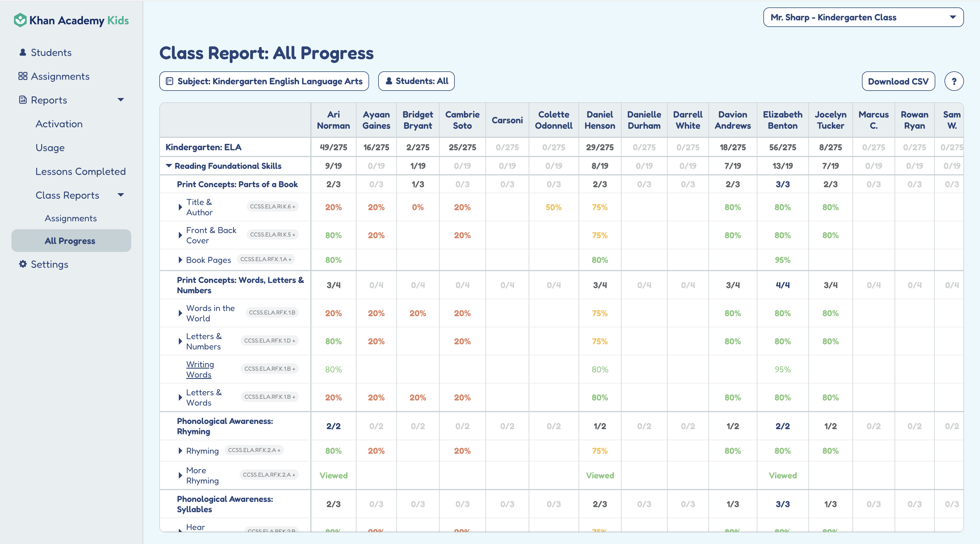The width and height of the screenshot is (980, 544).
Task: Click the Subject filter book icon
Action: coord(170,81)
